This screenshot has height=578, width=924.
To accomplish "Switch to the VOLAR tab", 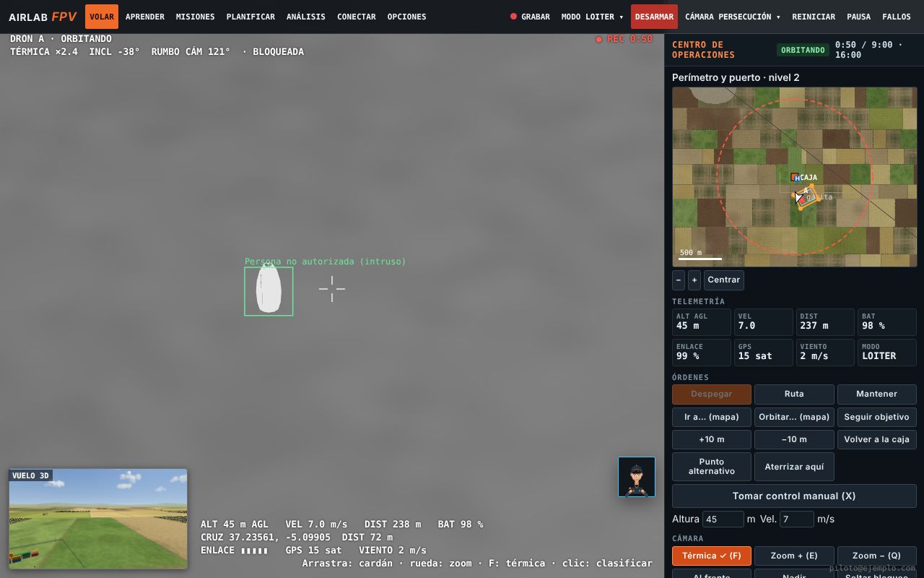I will pos(102,17).
